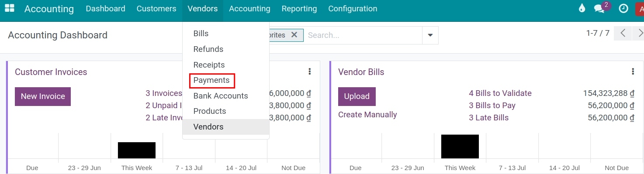Select Payments from the Vendors dropdown

tap(226, 80)
